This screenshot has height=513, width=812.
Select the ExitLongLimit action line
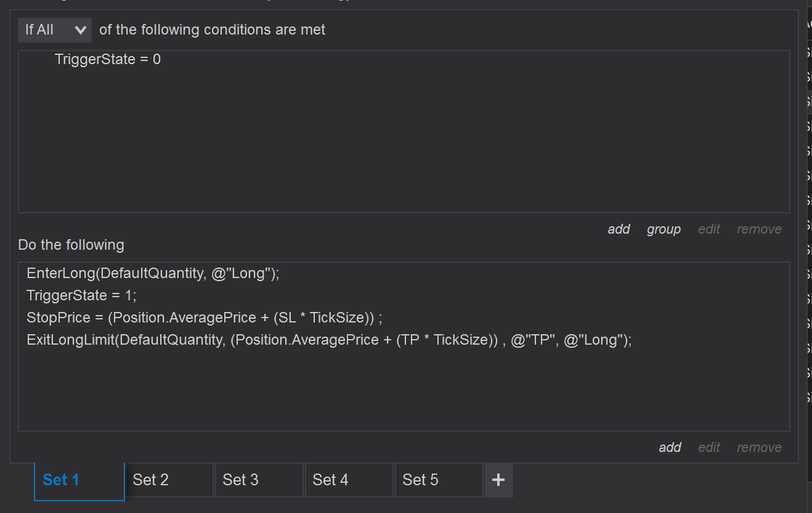[x=329, y=340]
